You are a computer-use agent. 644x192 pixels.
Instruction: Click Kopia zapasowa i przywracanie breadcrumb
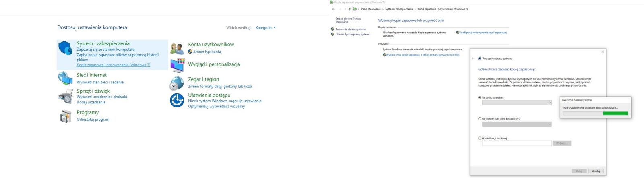442,9
